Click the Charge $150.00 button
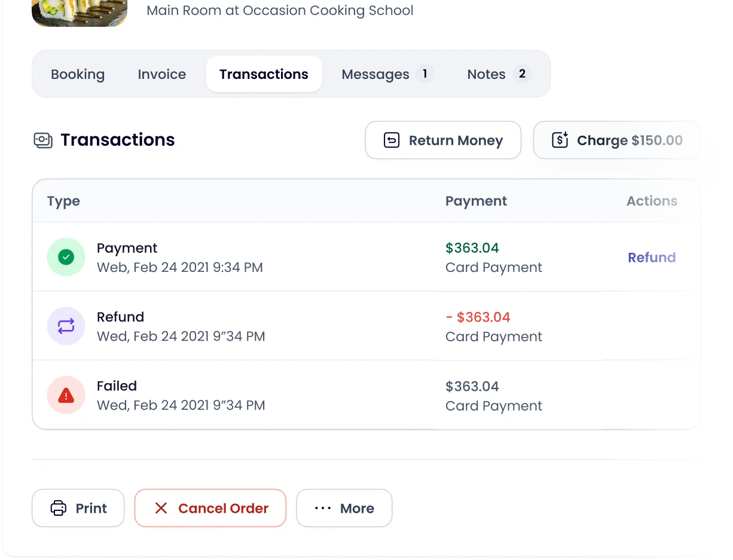Screen dimensions: 733x560 pos(617,140)
